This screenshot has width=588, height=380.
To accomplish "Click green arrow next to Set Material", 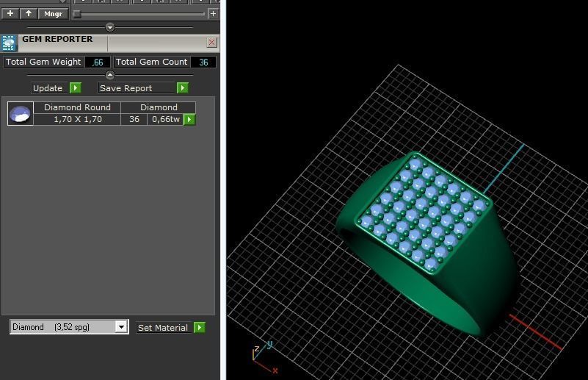I will (x=200, y=327).
